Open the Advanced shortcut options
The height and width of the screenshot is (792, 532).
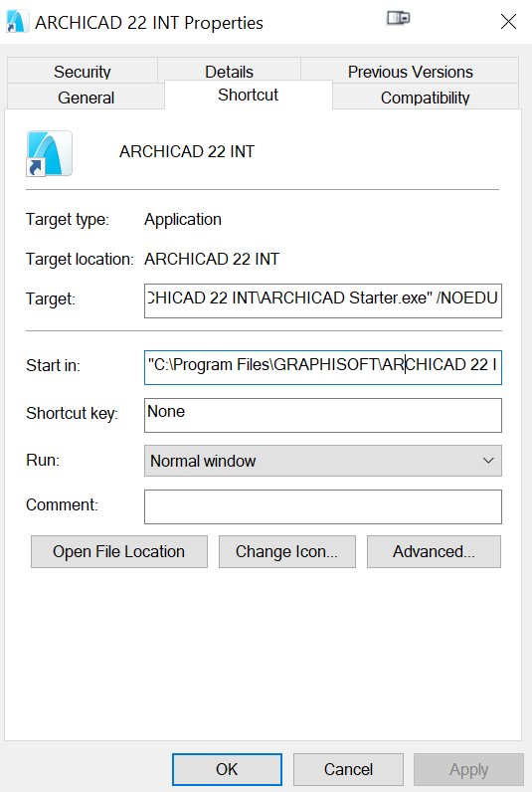pyautogui.click(x=434, y=551)
